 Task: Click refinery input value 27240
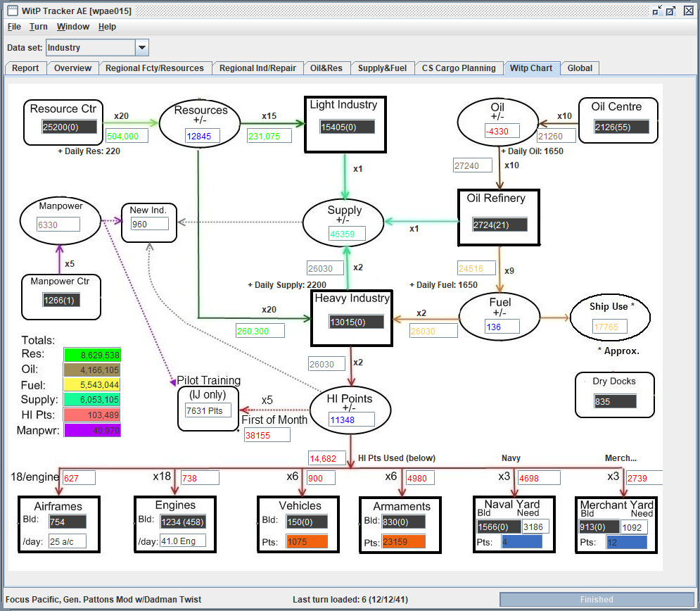point(473,165)
